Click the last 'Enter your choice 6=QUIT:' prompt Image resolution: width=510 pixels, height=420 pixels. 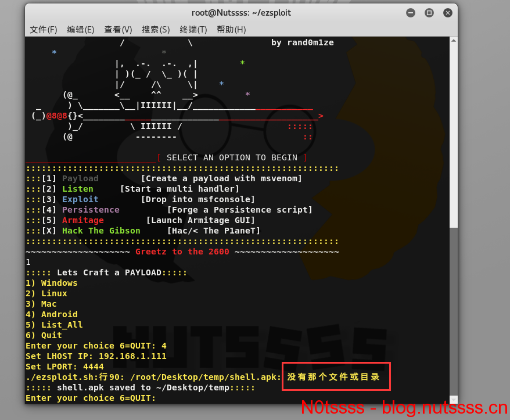pos(91,398)
